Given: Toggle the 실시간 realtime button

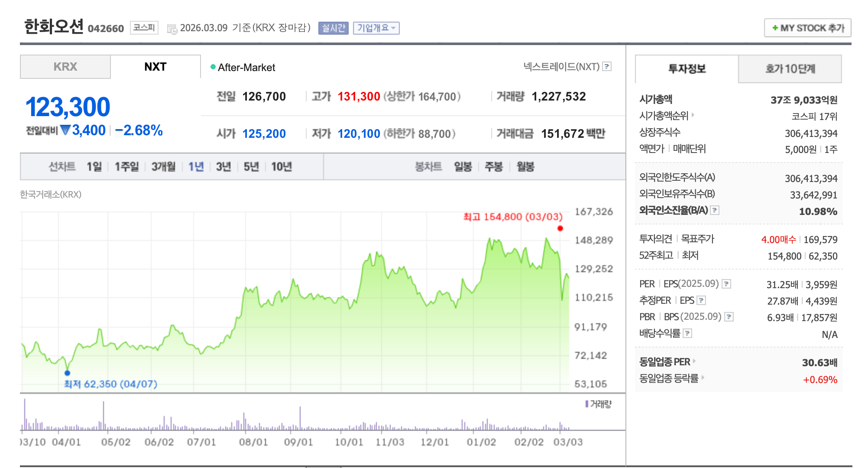Looking at the screenshot, I should 333,28.
